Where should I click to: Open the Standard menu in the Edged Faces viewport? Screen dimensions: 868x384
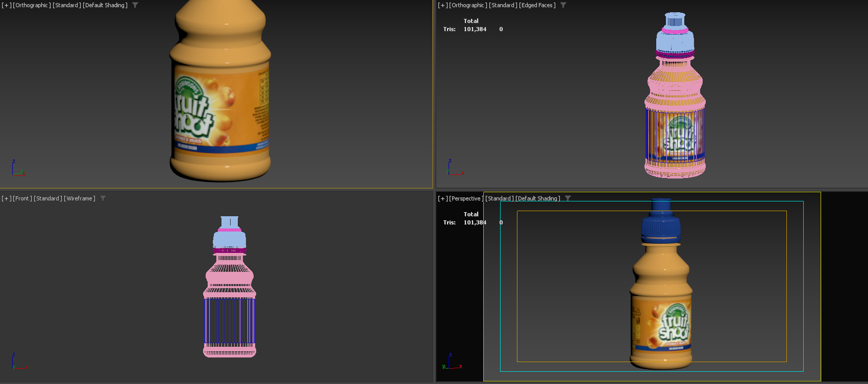503,5
